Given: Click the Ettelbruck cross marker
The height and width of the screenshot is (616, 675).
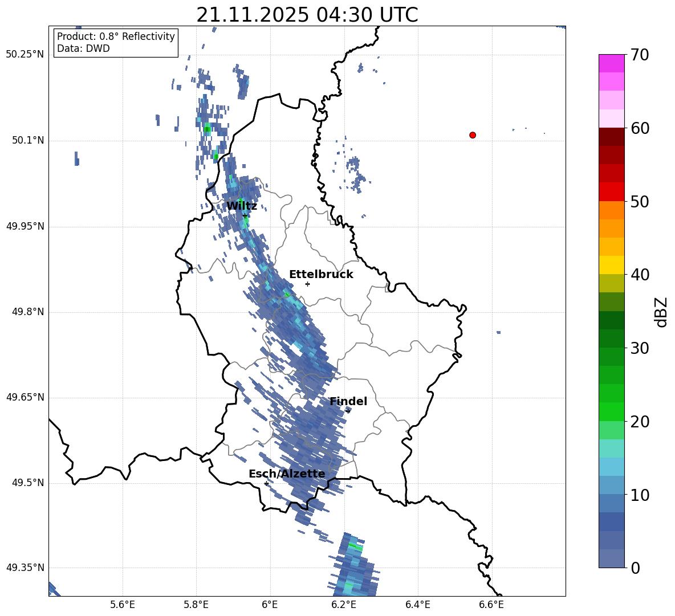Looking at the screenshot, I should (307, 284).
